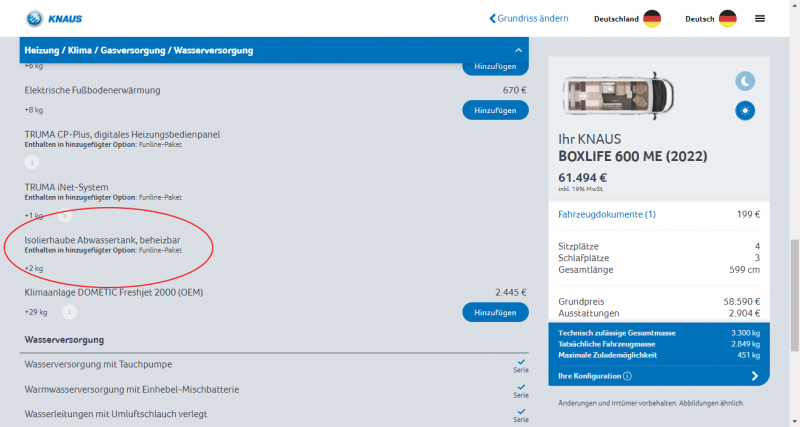Switch floor plan to day view
The width and height of the screenshot is (800, 427).
tap(745, 110)
